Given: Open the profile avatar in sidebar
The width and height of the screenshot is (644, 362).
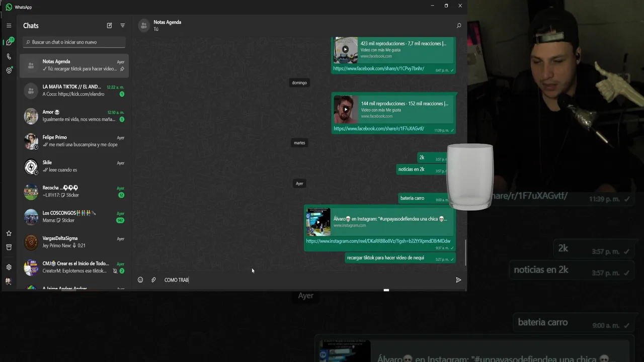Looking at the screenshot, I should tap(9, 282).
